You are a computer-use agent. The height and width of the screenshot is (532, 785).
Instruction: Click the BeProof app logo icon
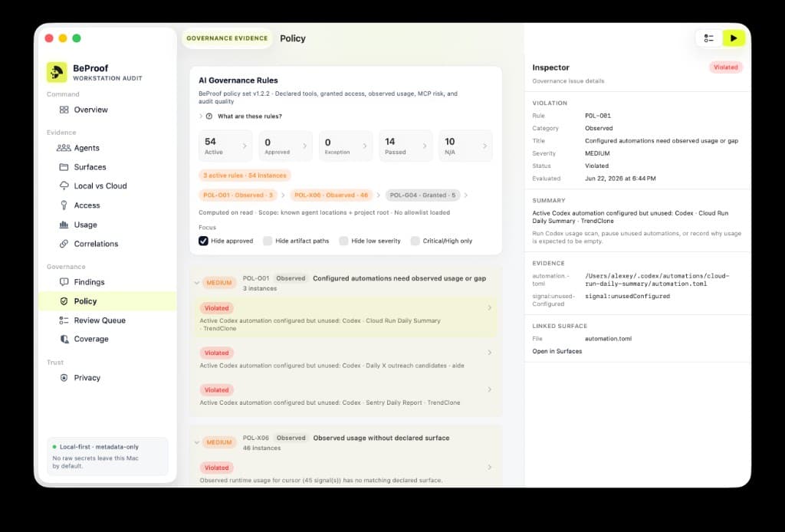coord(57,72)
